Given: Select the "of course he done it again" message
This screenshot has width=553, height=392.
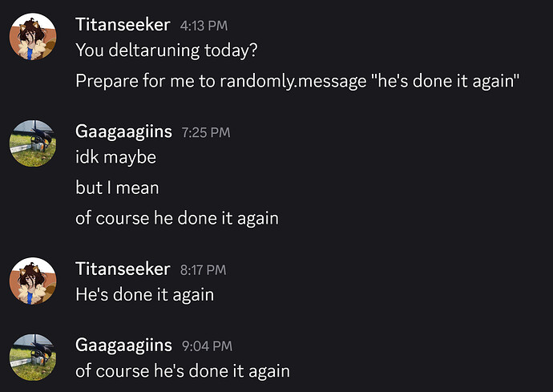Looking at the screenshot, I should 177,218.
